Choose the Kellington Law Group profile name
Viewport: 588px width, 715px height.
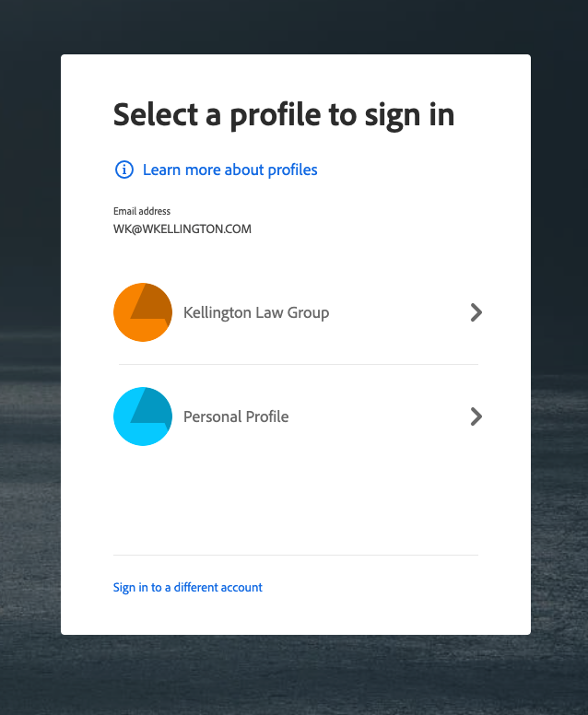[256, 312]
